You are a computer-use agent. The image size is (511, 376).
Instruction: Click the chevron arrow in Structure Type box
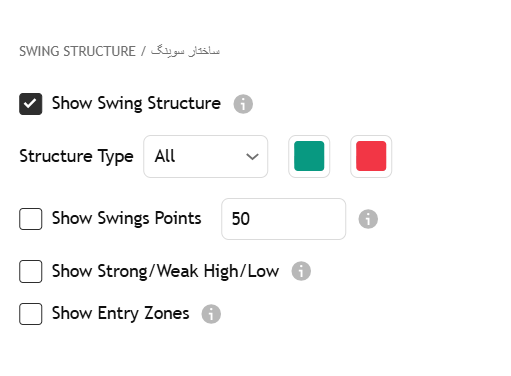point(252,156)
